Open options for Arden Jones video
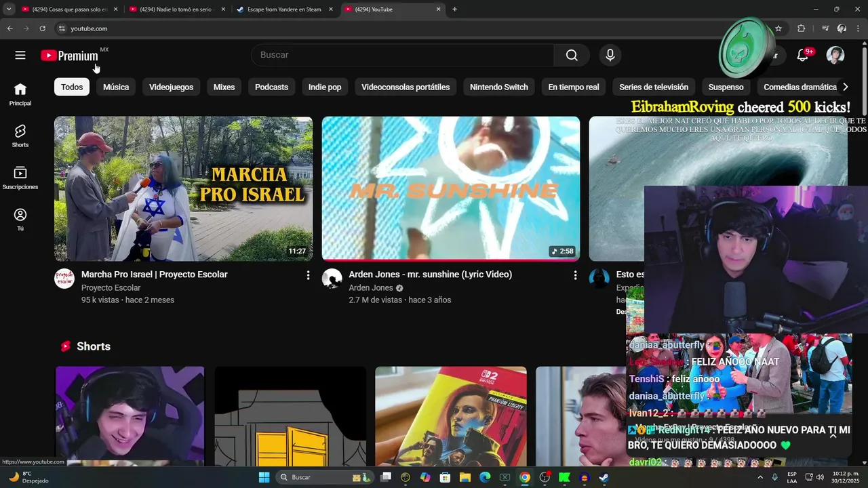Image resolution: width=868 pixels, height=488 pixels. [575, 275]
